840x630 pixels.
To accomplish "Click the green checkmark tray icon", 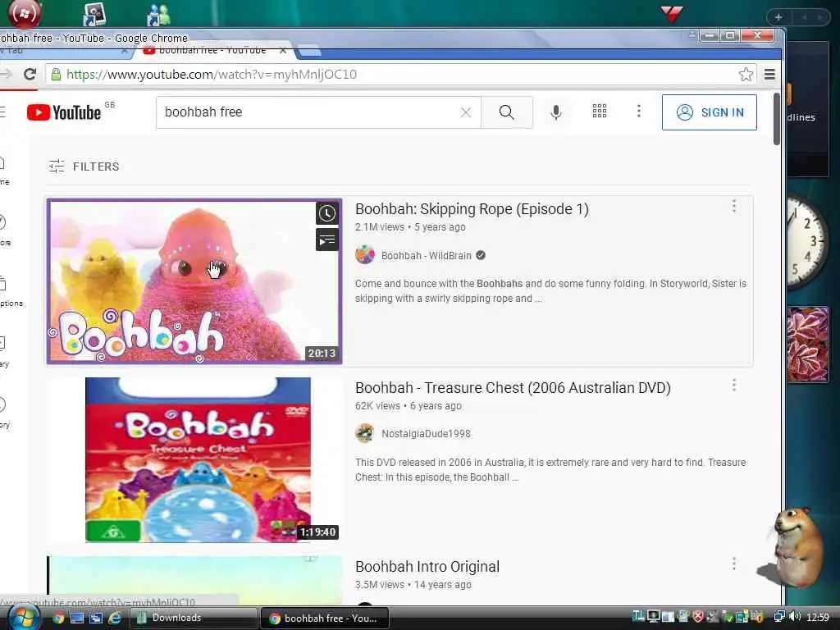I will pyautogui.click(x=728, y=617).
